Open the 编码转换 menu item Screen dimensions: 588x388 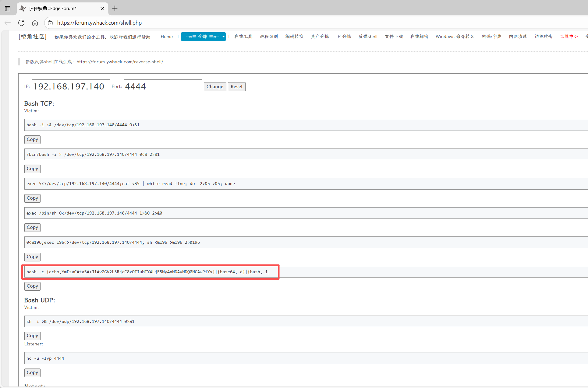pyautogui.click(x=294, y=37)
